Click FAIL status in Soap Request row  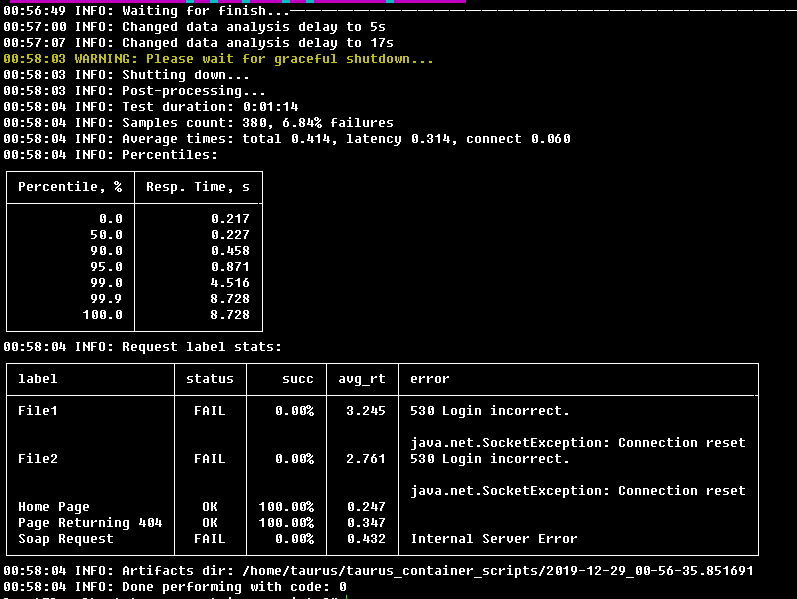tap(210, 539)
